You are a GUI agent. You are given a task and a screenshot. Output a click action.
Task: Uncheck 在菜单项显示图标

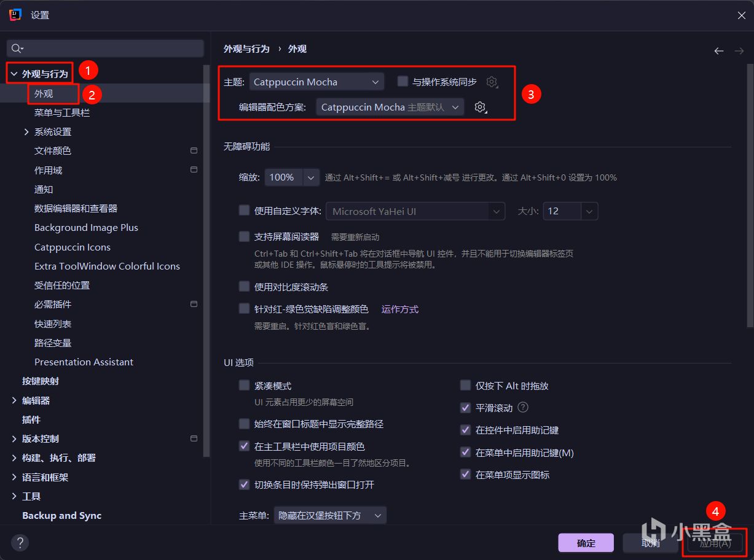[x=465, y=475]
